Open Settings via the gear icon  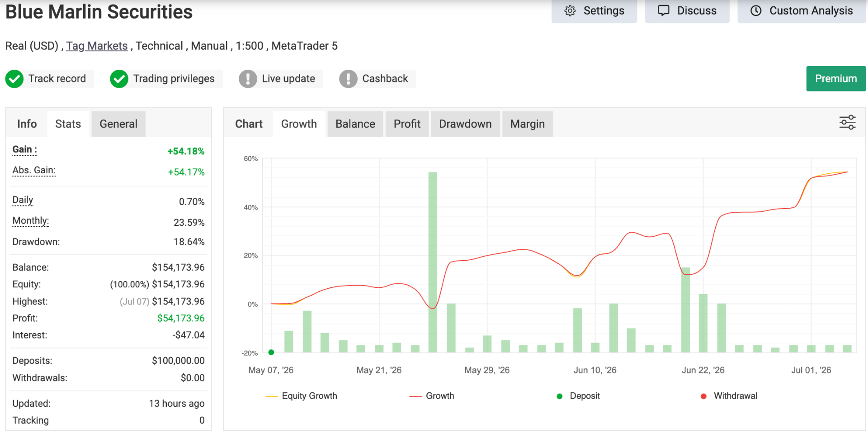point(570,11)
